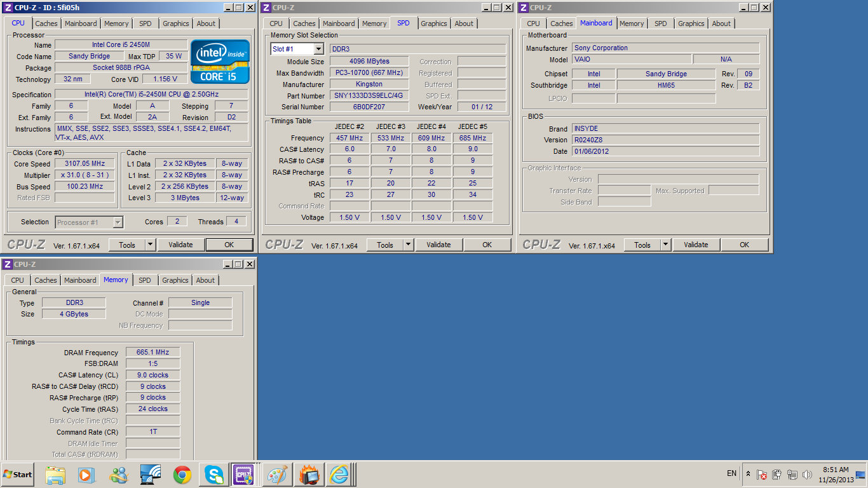The image size is (868, 488).
Task: Open the volume speaker tray icon
Action: [807, 475]
